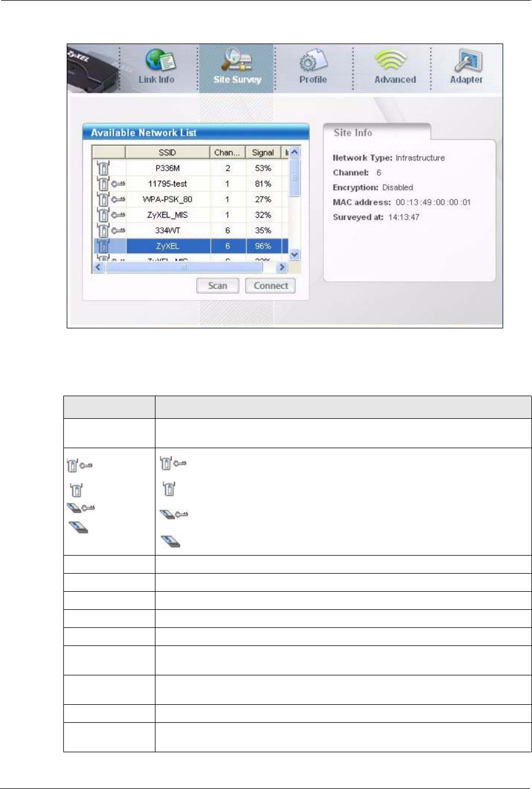The image size is (532, 789).
Task: Click the secured AP icon for ZyXEL_MIS
Action: coord(111,215)
